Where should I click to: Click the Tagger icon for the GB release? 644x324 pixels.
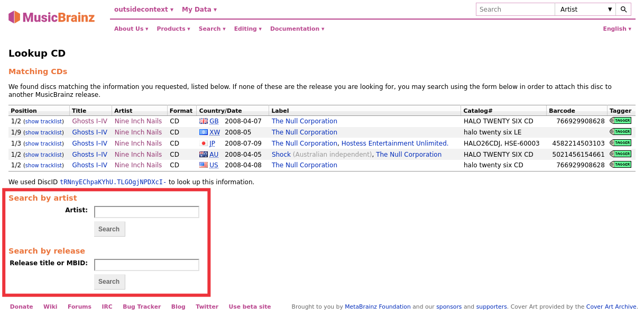click(620, 121)
